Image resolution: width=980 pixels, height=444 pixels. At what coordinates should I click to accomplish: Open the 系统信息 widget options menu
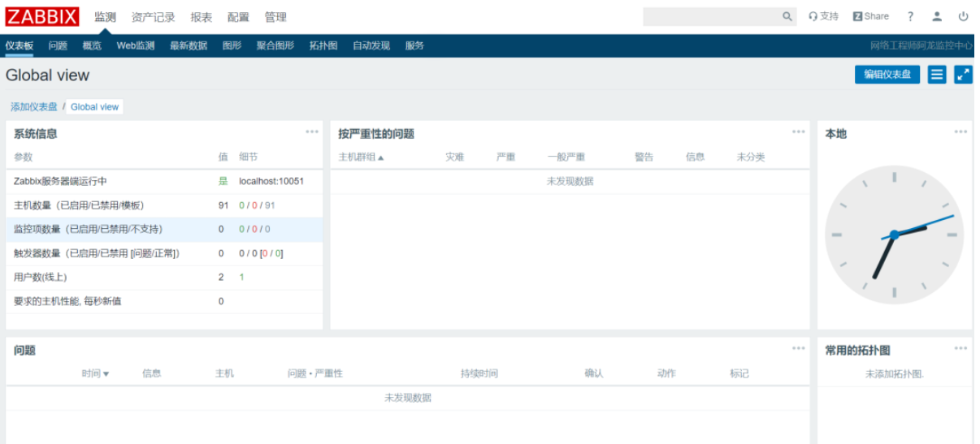click(x=312, y=131)
